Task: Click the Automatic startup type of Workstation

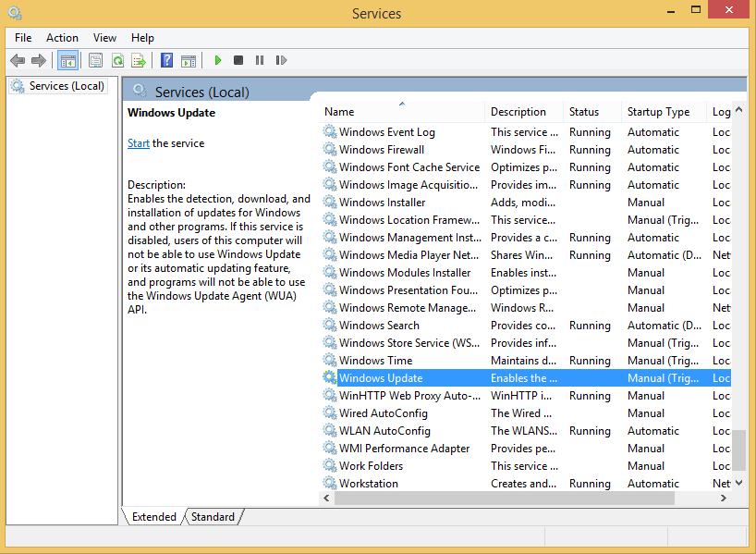Action: [652, 483]
